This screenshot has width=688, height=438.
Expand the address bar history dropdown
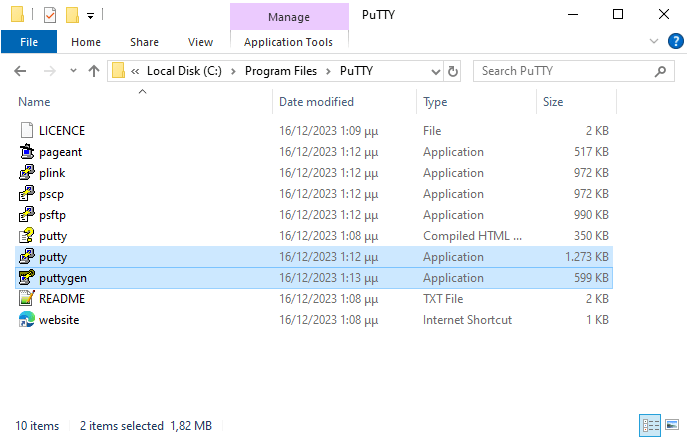point(435,72)
